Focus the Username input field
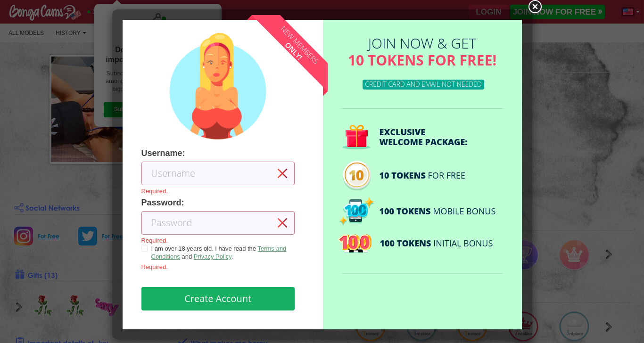 coord(218,173)
